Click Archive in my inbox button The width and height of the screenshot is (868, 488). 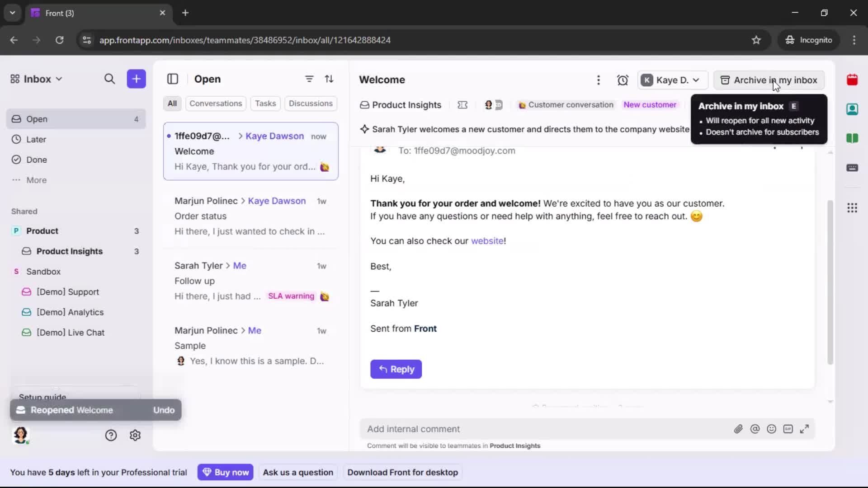(769, 80)
